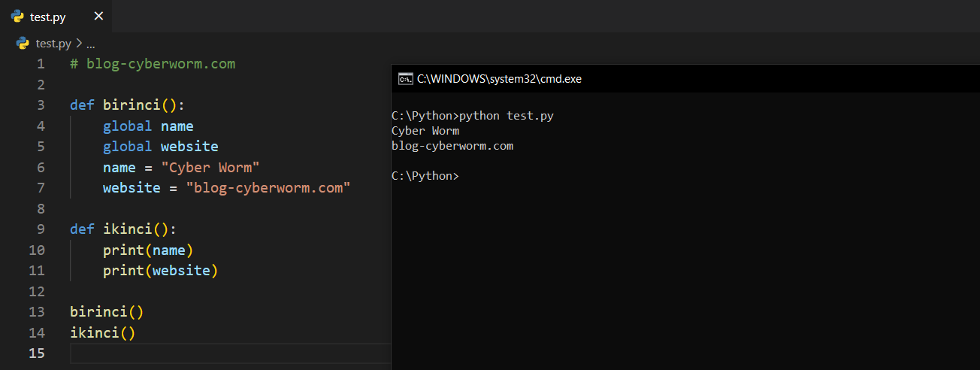Open the breadcrumb ellipsis symbol list
The height and width of the screenshot is (370, 980).
(x=90, y=44)
